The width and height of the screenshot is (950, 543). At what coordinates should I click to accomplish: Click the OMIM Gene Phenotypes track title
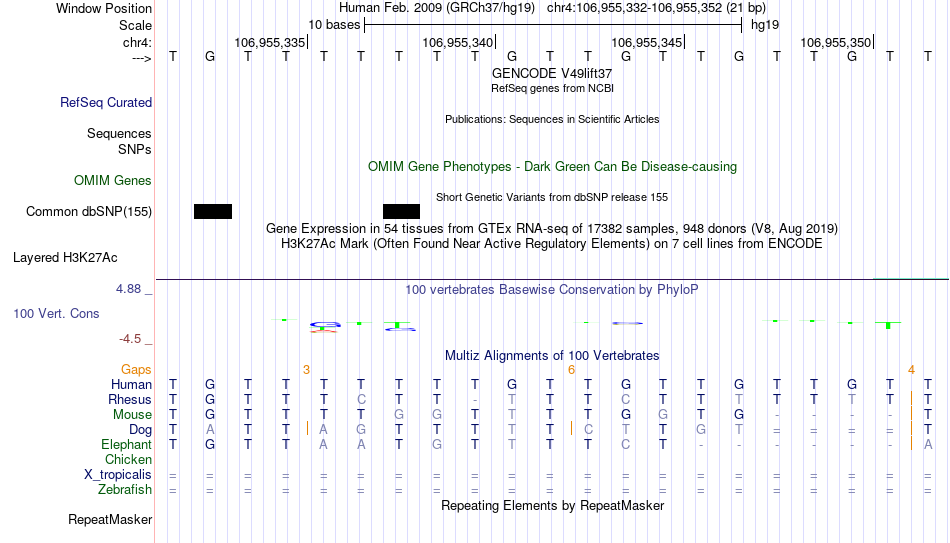(553, 167)
